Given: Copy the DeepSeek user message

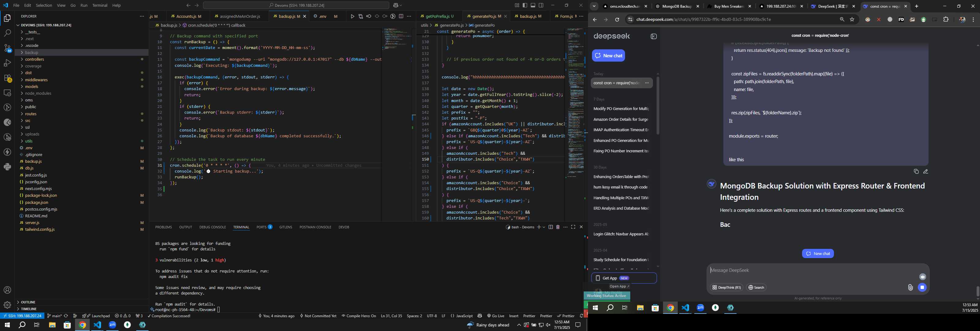Looking at the screenshot, I should (x=916, y=171).
